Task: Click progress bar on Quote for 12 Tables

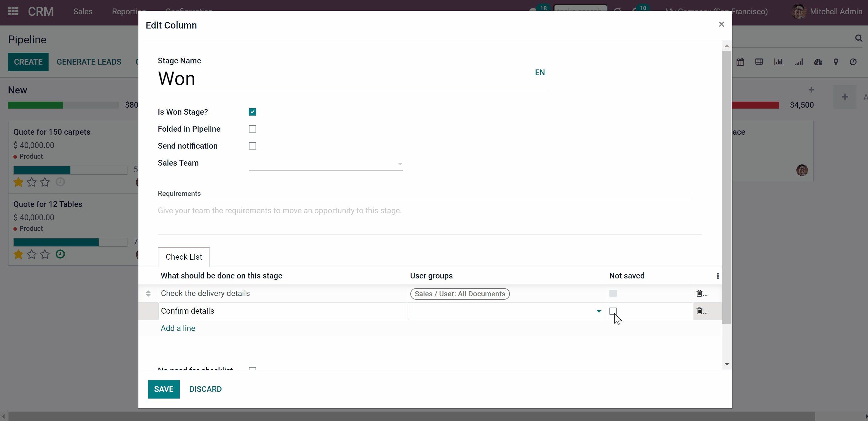Action: [70, 242]
